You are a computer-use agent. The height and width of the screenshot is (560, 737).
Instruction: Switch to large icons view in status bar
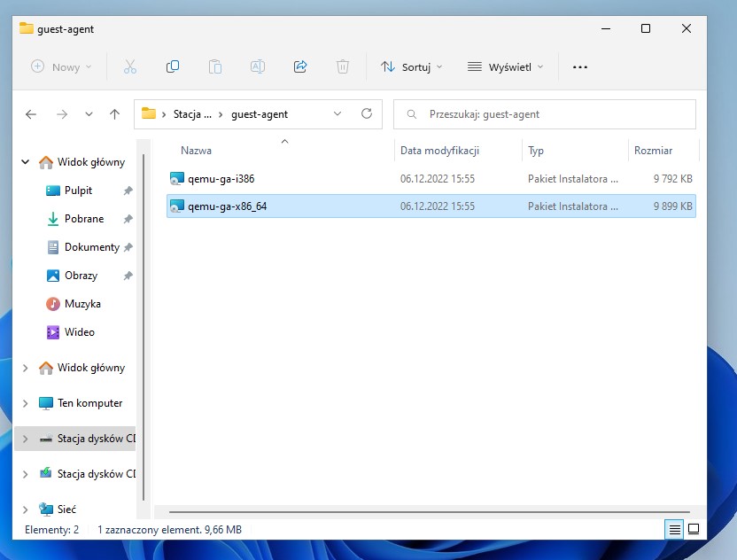coord(694,529)
